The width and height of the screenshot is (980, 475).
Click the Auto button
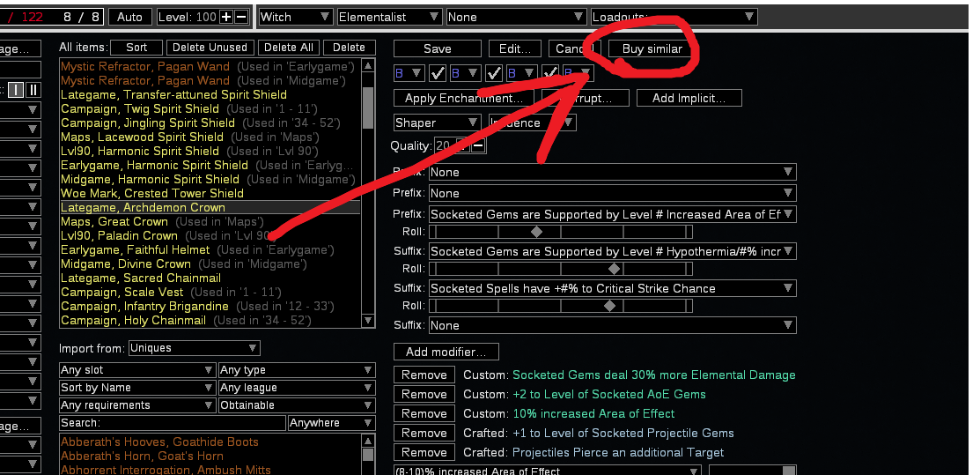[129, 17]
